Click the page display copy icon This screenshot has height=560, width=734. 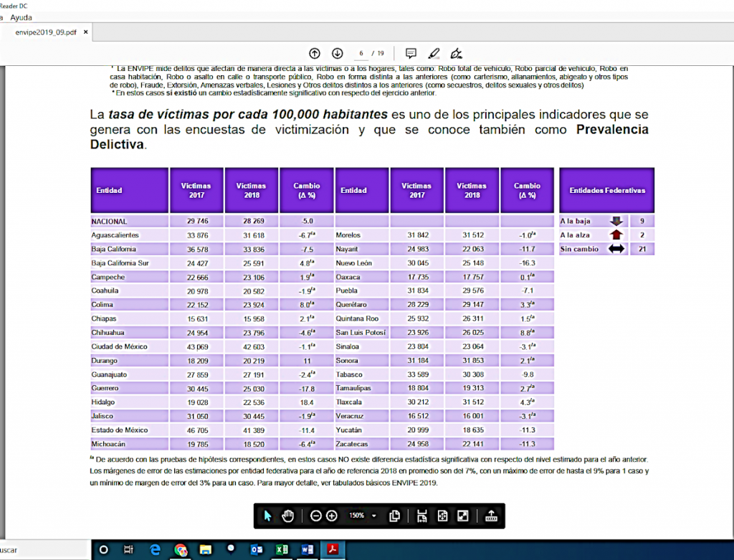pyautogui.click(x=394, y=516)
